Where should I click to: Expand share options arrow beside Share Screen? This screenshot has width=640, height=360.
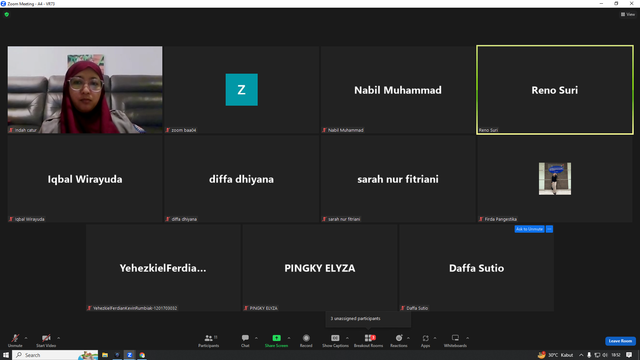click(289, 338)
